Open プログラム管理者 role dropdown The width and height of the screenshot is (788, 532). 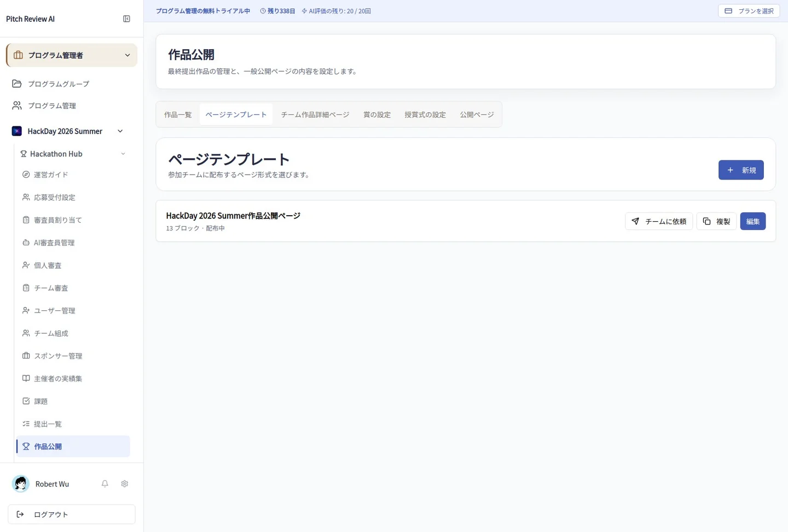coord(72,55)
